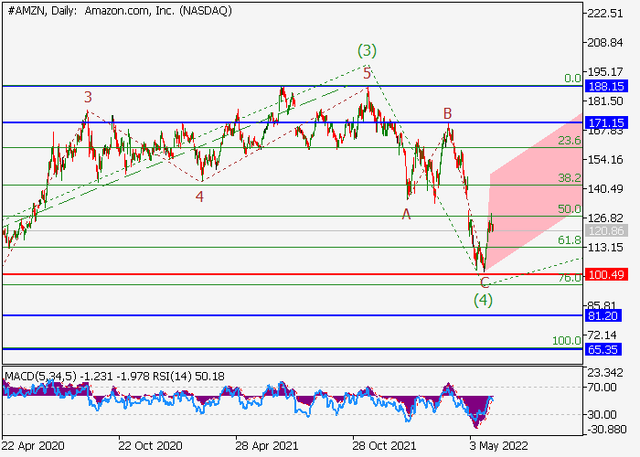
Task: Click the '28 Apr 2021' date label
Action: (x=267, y=446)
